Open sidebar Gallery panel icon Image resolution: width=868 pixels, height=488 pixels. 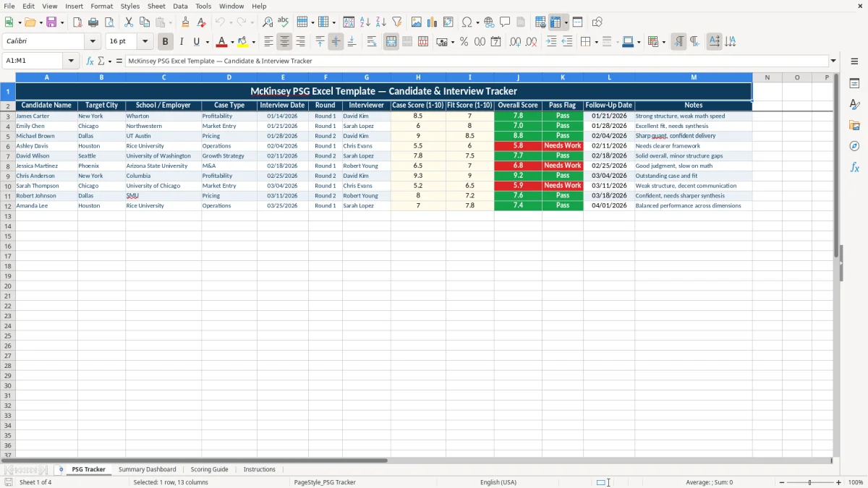pos(854,125)
